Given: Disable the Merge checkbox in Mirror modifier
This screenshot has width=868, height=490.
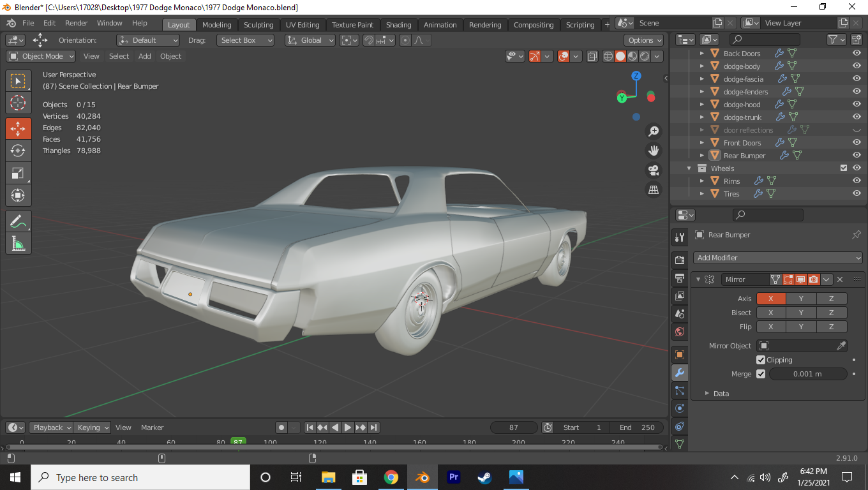Looking at the screenshot, I should (761, 374).
